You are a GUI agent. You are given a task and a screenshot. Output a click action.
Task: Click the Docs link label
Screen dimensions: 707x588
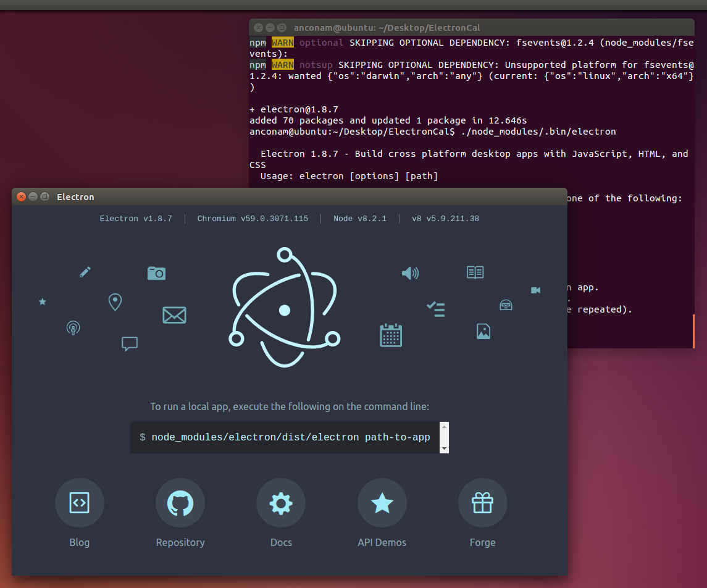click(281, 542)
